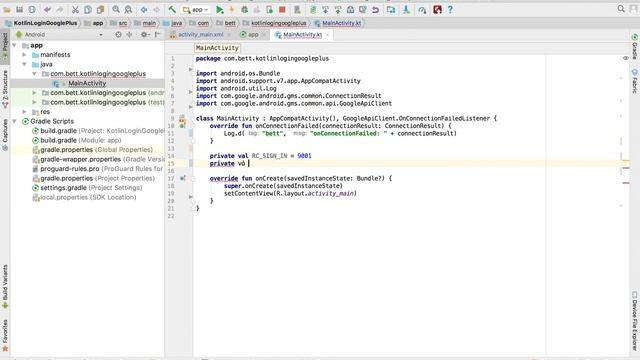Click scroll-from-source target icon in project panel
Viewport: 640px width, 360px height.
118,35
